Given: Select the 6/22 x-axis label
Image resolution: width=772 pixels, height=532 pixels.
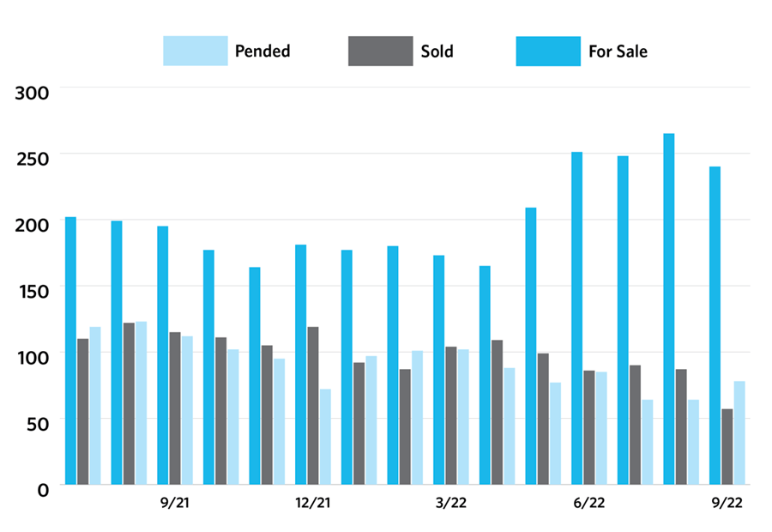Looking at the screenshot, I should coord(588,503).
